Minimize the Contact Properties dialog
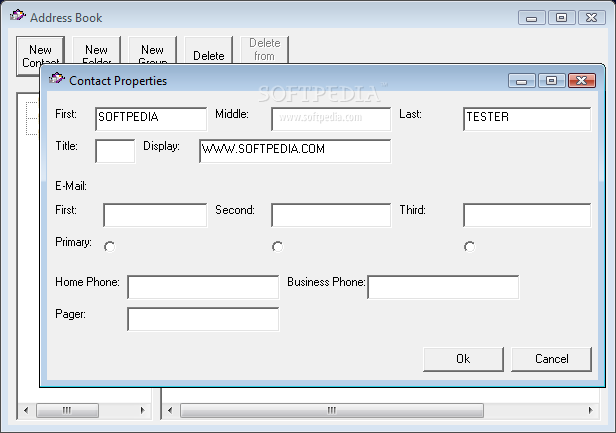 coord(522,81)
